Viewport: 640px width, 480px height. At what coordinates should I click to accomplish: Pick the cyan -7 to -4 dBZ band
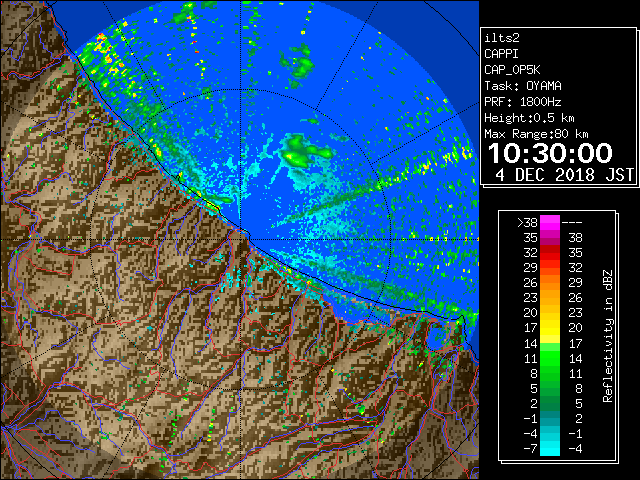pos(550,448)
